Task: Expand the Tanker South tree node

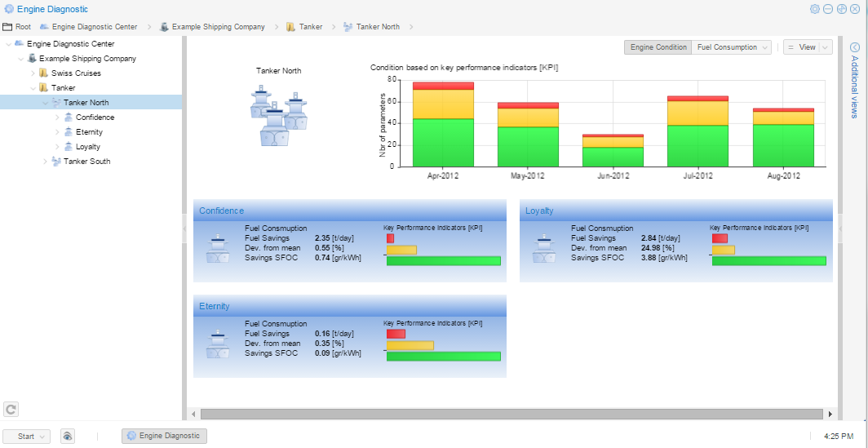Action: 46,162
